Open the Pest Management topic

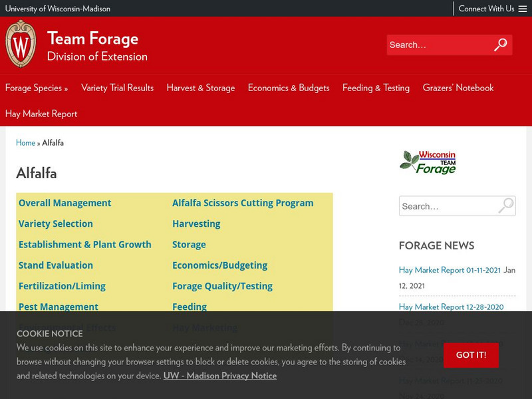pyautogui.click(x=59, y=307)
